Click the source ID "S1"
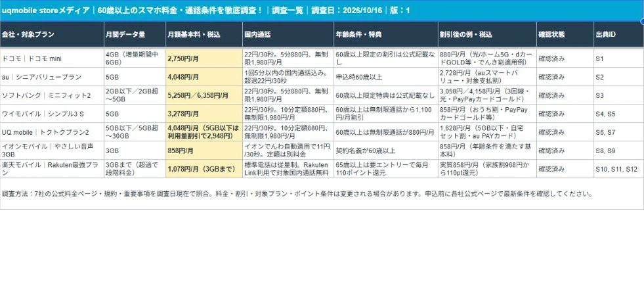The width and height of the screenshot is (644, 307). 618,59
